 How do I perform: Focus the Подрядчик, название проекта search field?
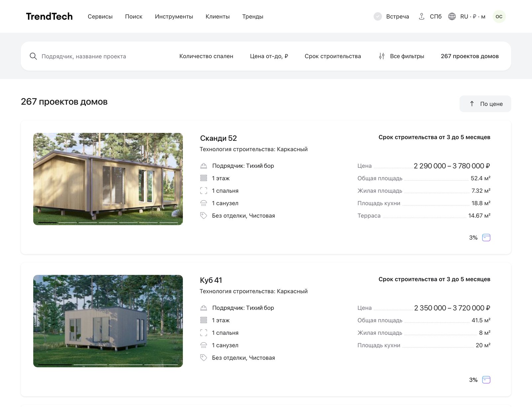(x=84, y=56)
